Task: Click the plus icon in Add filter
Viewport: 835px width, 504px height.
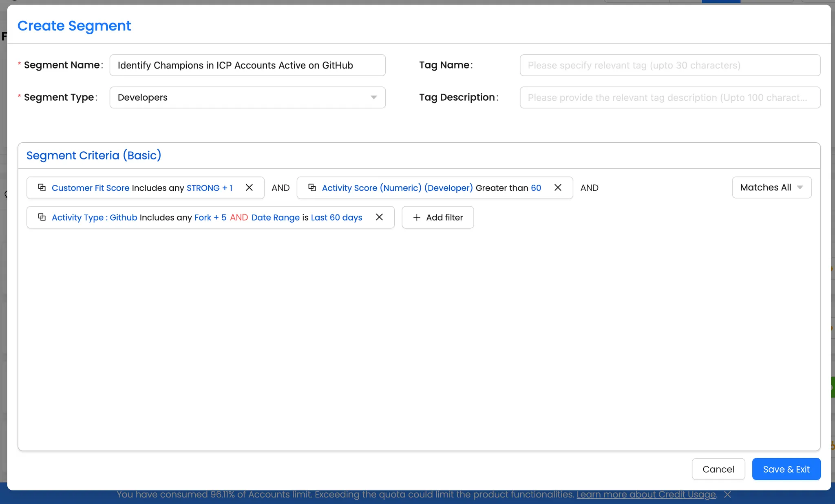Action: 417,217
